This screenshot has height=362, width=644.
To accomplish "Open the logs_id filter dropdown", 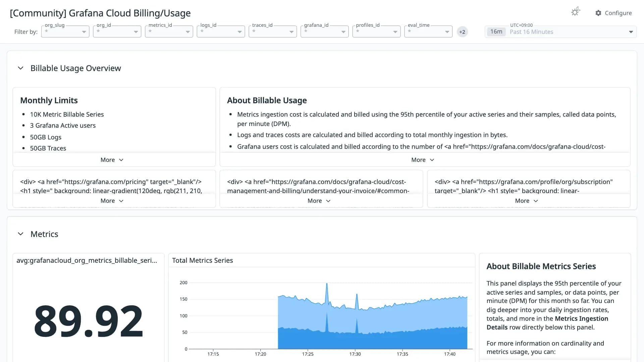I will click(x=221, y=32).
